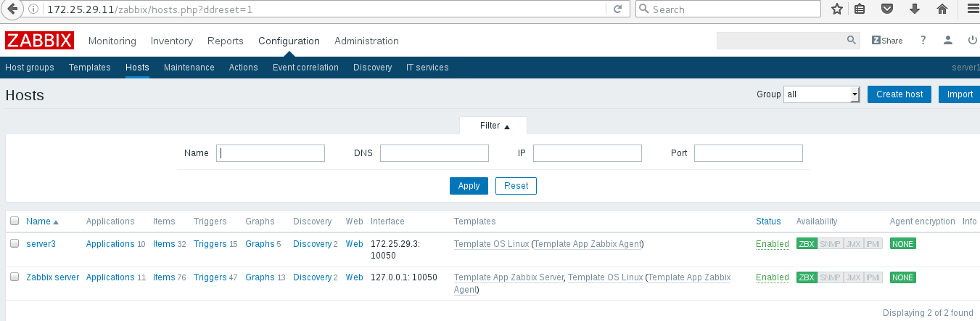Collapse the Filter panel
The width and height of the screenshot is (980, 321).
pos(493,126)
